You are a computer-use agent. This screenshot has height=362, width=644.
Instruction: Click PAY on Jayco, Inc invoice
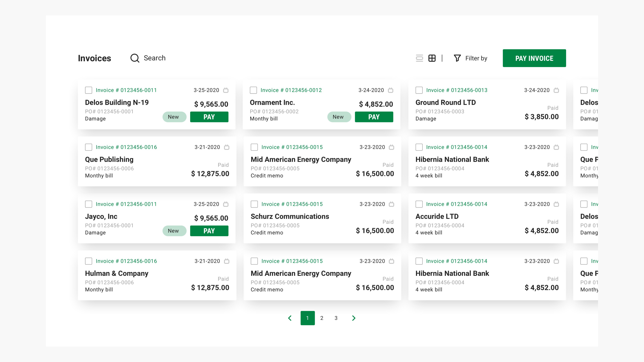(209, 231)
